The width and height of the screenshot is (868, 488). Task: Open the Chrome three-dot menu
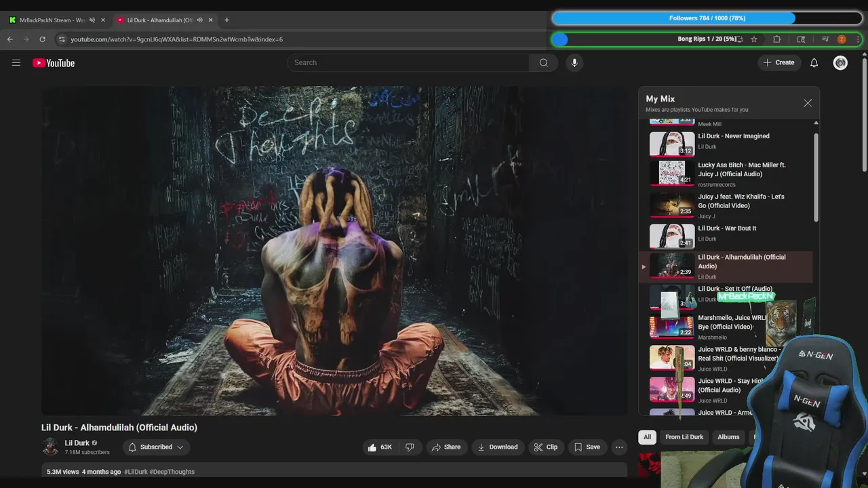858,39
